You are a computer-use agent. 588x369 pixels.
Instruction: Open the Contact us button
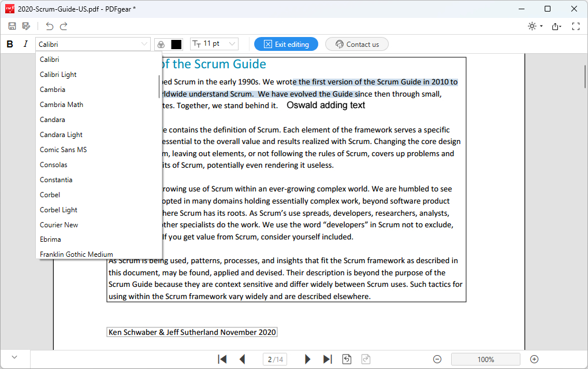[x=356, y=44]
